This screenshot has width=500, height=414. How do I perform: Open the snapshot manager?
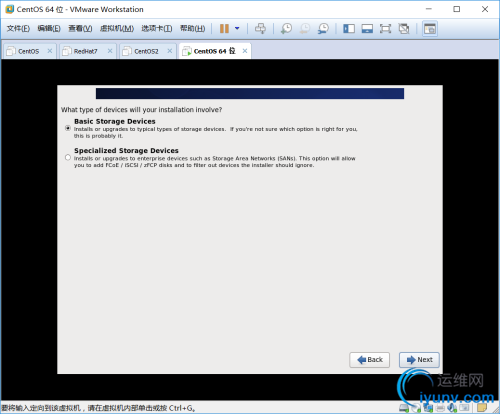pyautogui.click(x=323, y=29)
